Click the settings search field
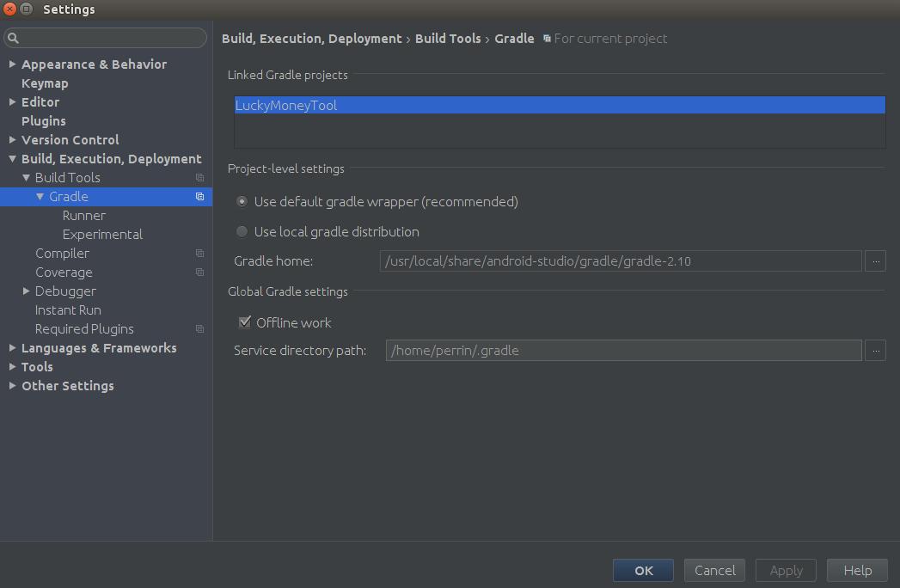Screen dimensions: 900x588 (106, 38)
